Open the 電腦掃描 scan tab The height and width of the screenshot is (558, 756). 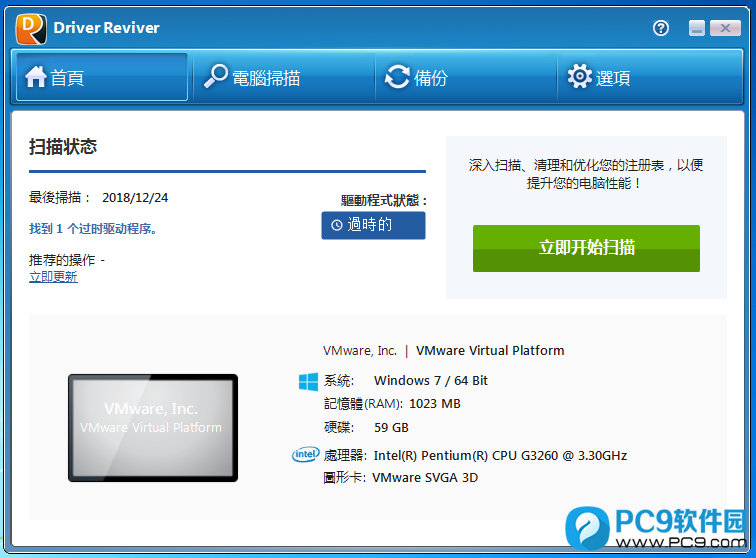284,77
